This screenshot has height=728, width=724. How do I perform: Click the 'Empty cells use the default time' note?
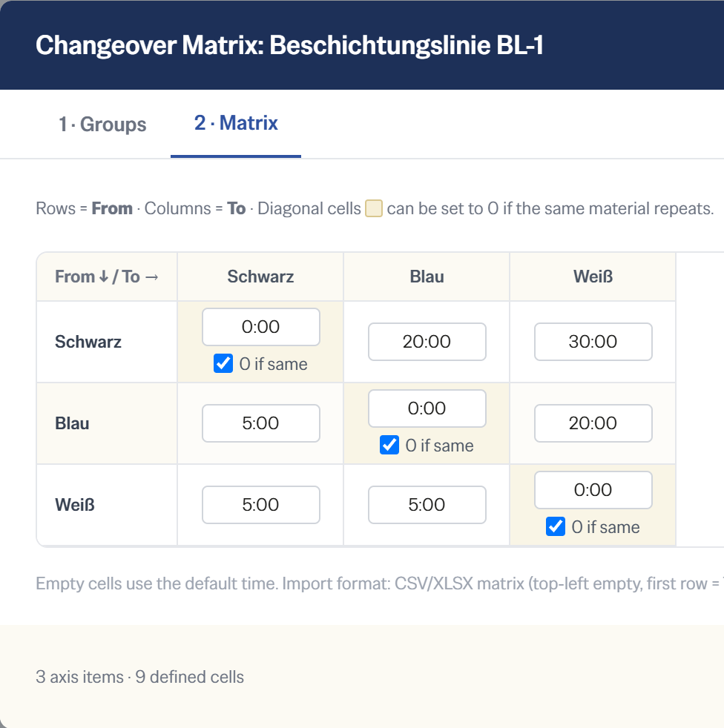click(380, 583)
